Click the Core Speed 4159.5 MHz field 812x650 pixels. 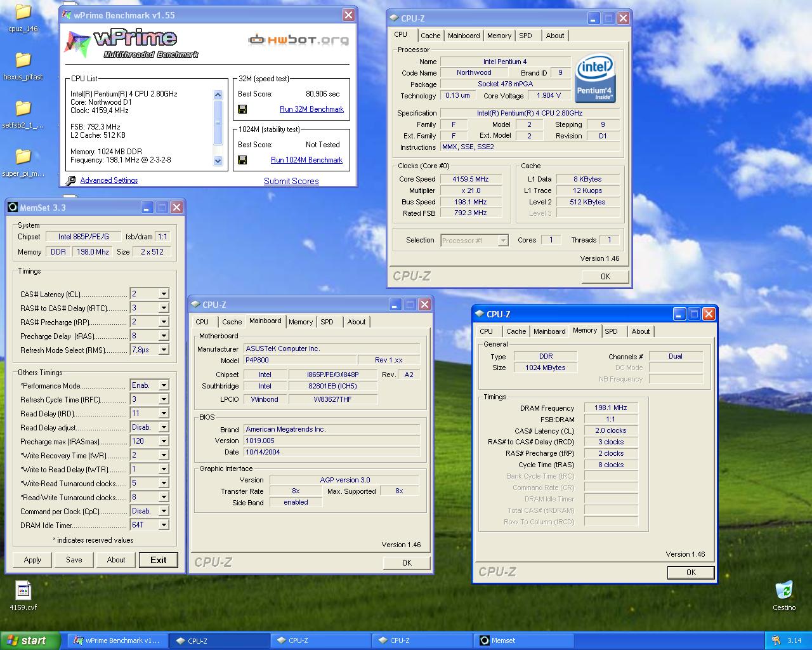pos(471,179)
